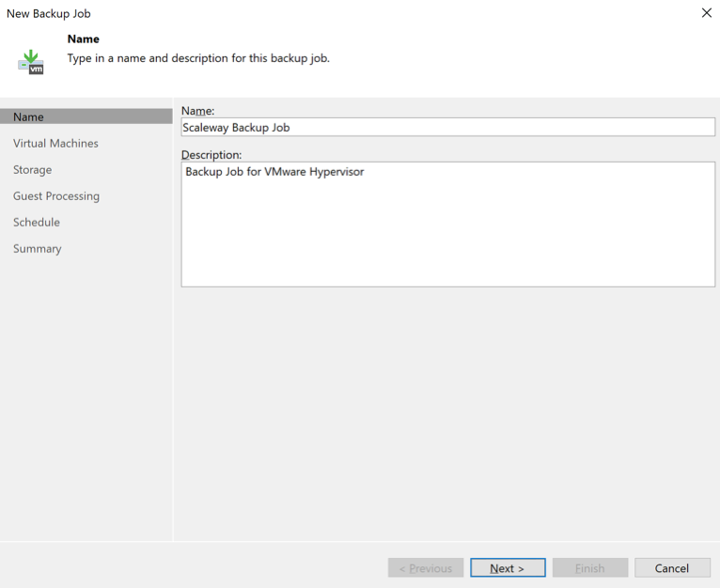Click the 'Name:' field label
This screenshot has width=720, height=588.
[x=197, y=111]
